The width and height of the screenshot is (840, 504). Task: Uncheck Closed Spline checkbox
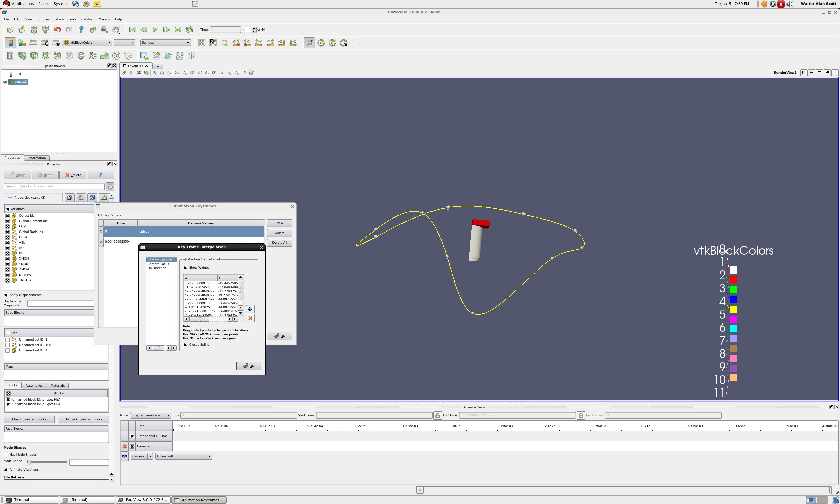(x=185, y=345)
